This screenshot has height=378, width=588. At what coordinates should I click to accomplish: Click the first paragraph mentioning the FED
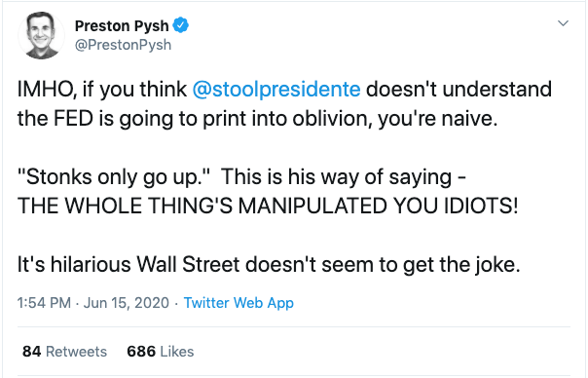pyautogui.click(x=284, y=103)
